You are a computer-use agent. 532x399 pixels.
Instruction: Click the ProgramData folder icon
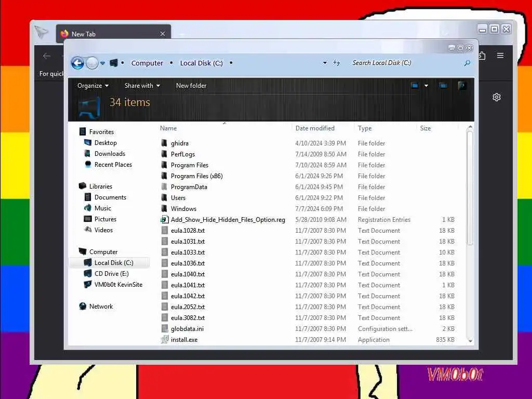pos(164,187)
